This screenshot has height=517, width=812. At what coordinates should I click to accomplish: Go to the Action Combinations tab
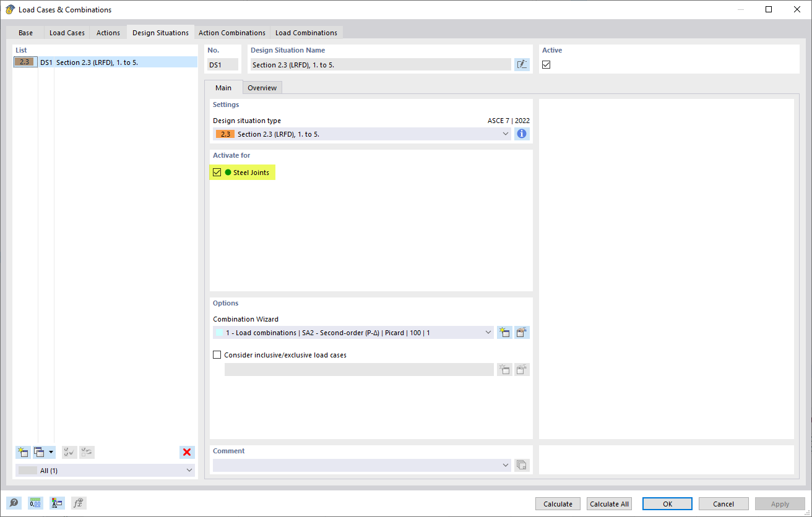(232, 33)
